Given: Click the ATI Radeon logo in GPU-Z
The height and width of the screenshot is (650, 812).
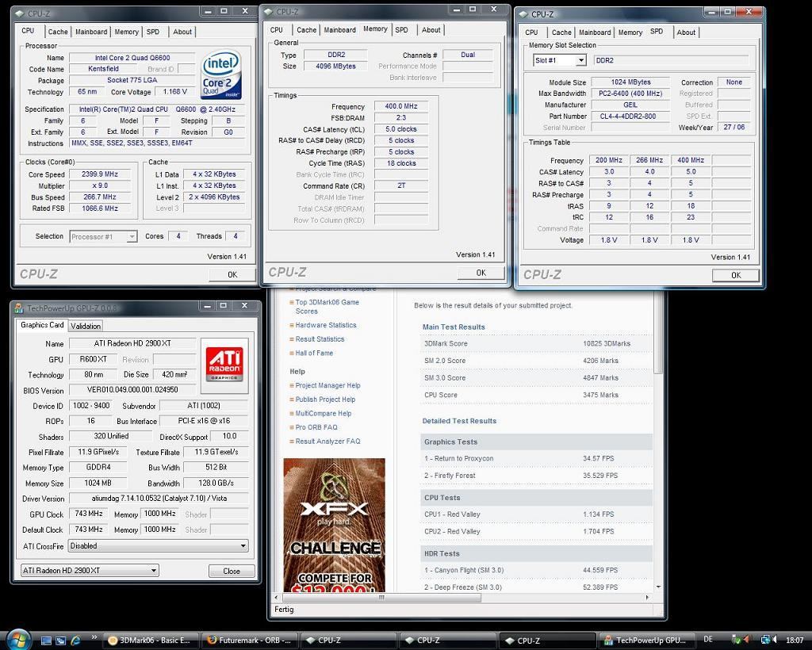Looking at the screenshot, I should pos(224,365).
